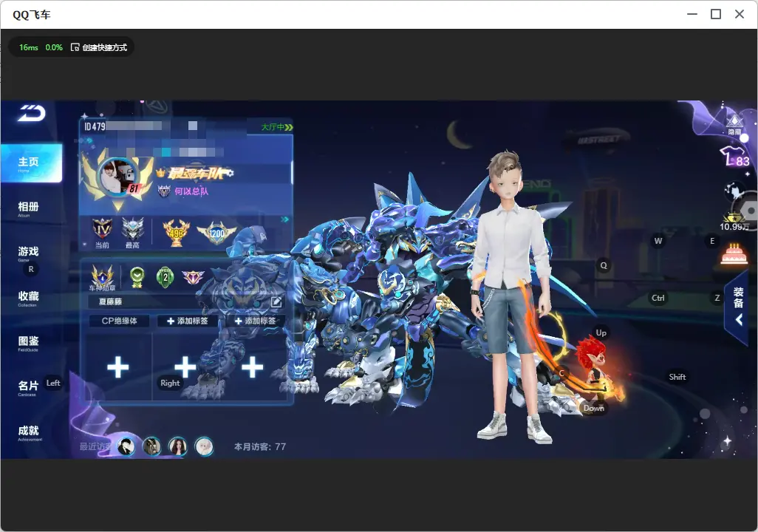The width and height of the screenshot is (758, 532).
Task: Select the 名片 Cardcase tab
Action: (x=29, y=387)
